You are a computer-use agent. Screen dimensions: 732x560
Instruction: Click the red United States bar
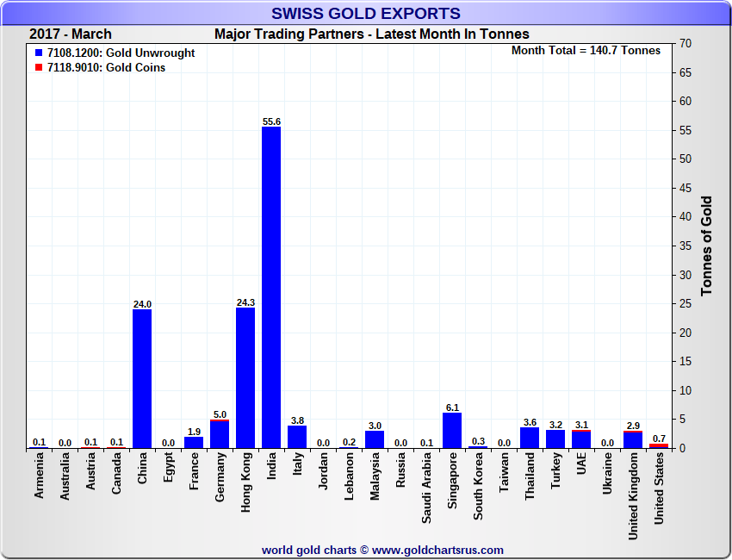point(659,446)
